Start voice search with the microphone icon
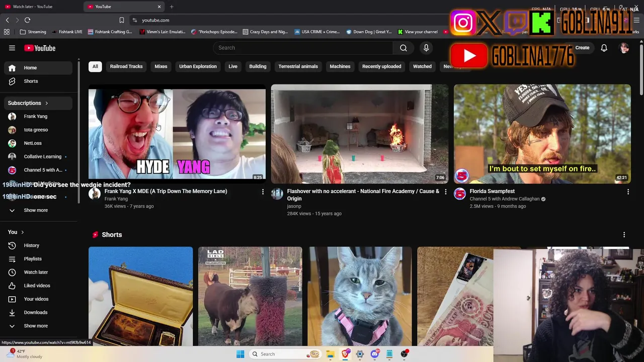 (426, 48)
